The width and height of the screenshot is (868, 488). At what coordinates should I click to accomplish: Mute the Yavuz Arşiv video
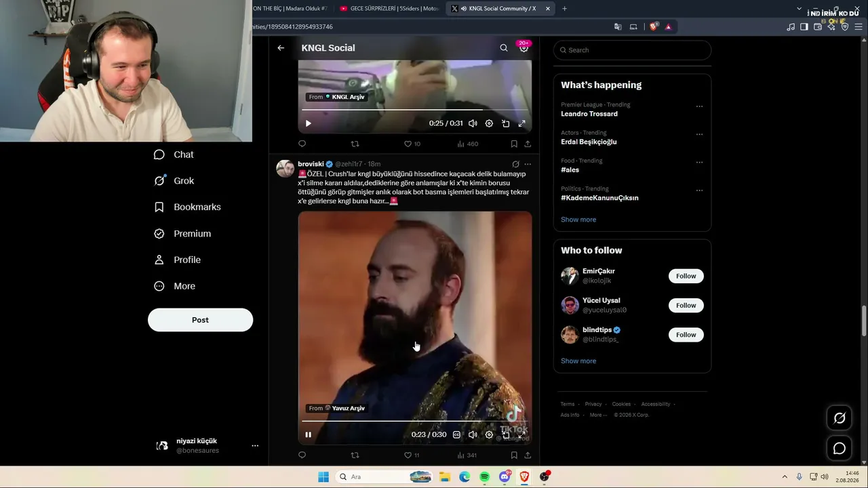tap(473, 434)
